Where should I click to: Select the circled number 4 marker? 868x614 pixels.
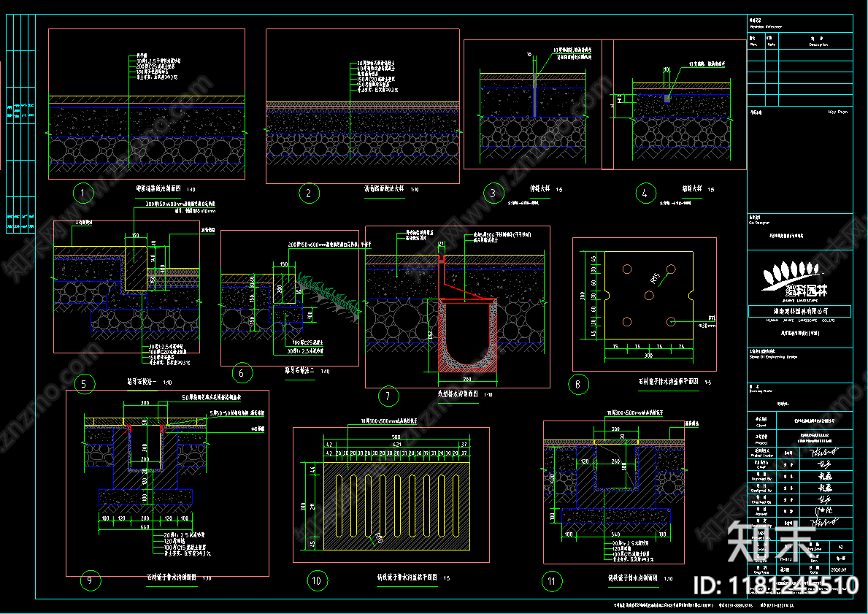tap(645, 193)
